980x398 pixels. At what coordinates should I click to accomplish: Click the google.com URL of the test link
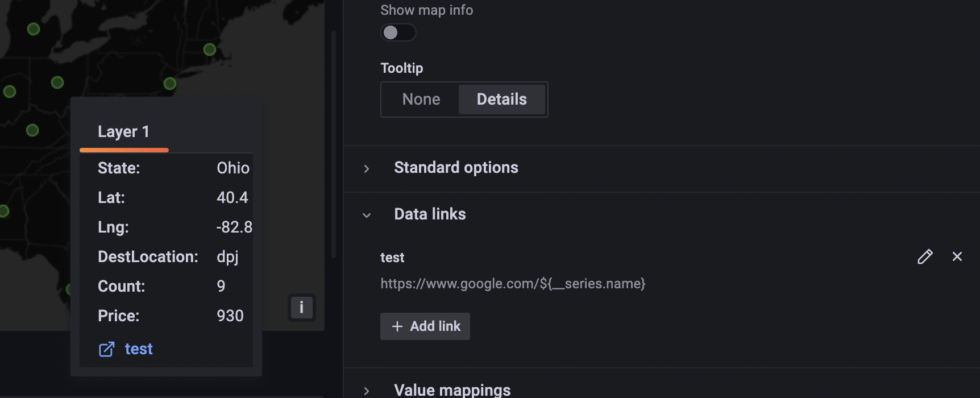click(x=512, y=283)
